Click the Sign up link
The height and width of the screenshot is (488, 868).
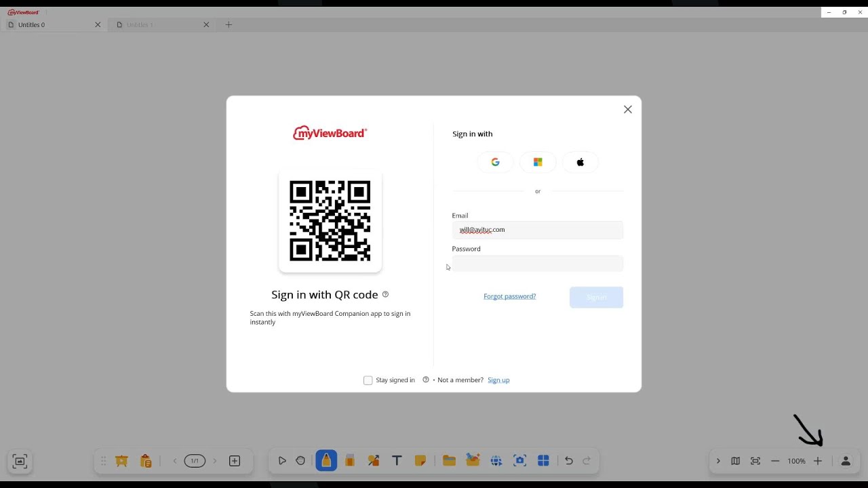[498, 380]
